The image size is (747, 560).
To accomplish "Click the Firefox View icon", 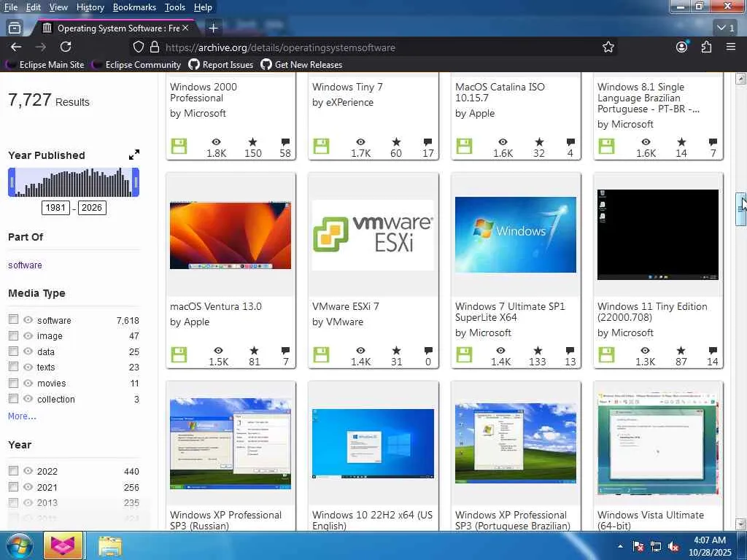I will [15, 28].
